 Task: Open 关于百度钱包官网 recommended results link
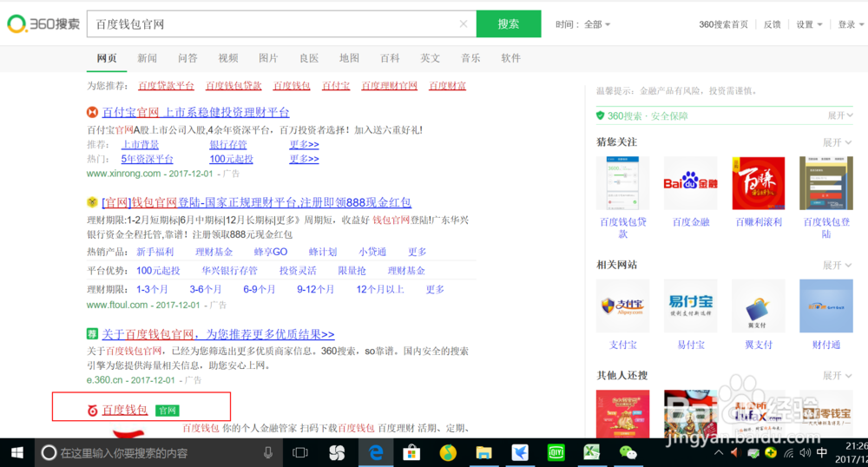coord(218,334)
